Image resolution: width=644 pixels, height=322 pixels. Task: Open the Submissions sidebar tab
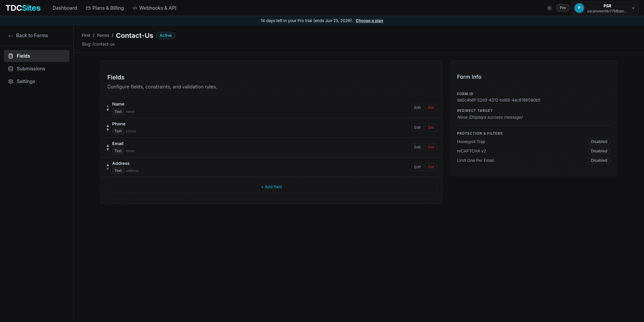pyautogui.click(x=37, y=69)
